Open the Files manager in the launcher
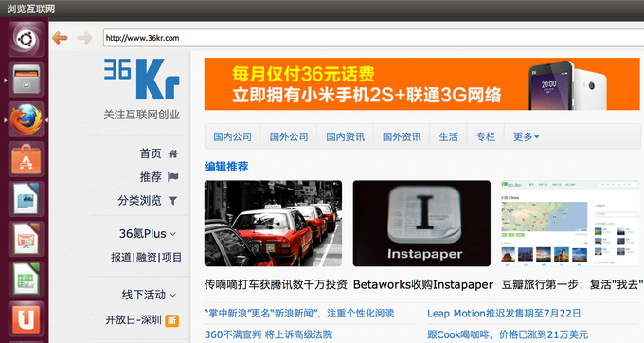The width and height of the screenshot is (644, 343). pyautogui.click(x=26, y=80)
